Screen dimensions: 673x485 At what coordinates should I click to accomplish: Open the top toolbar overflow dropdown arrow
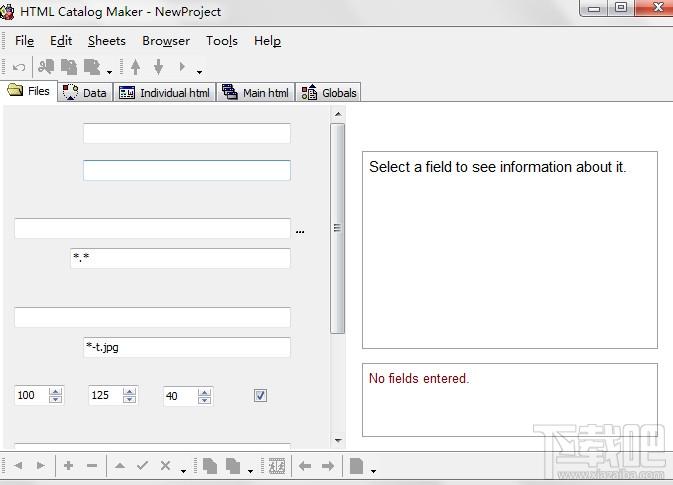(x=199, y=71)
